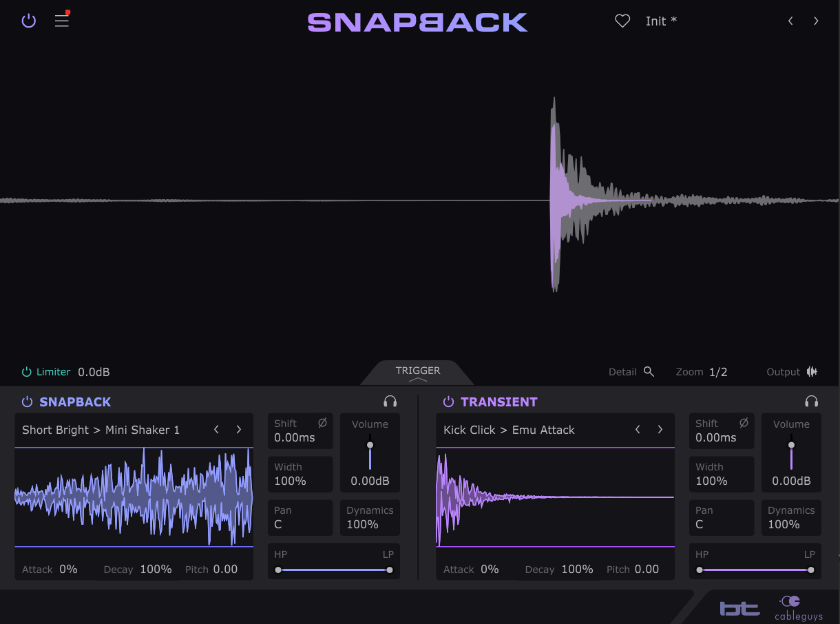This screenshot has width=840, height=624.
Task: Disable the Limiter
Action: coord(27,372)
